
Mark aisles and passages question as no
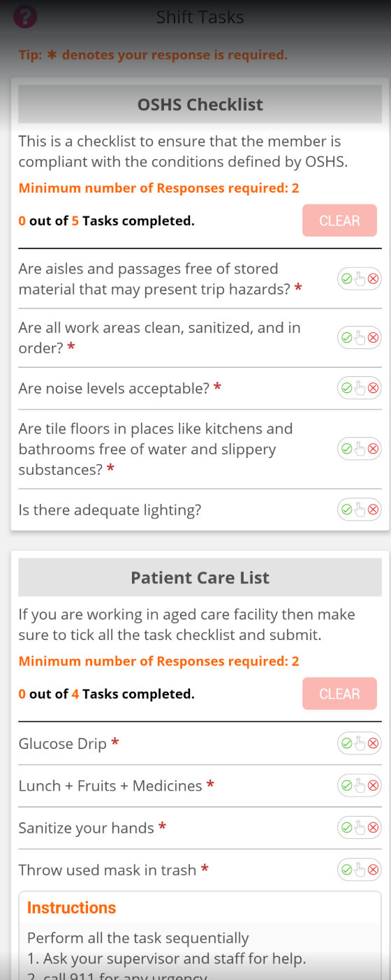[374, 279]
